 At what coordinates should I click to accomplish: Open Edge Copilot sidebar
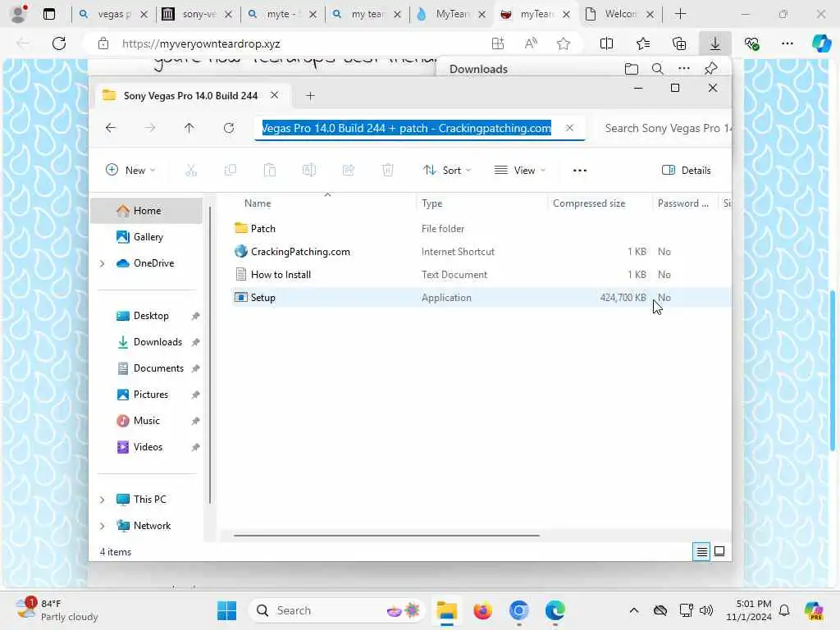coord(821,43)
